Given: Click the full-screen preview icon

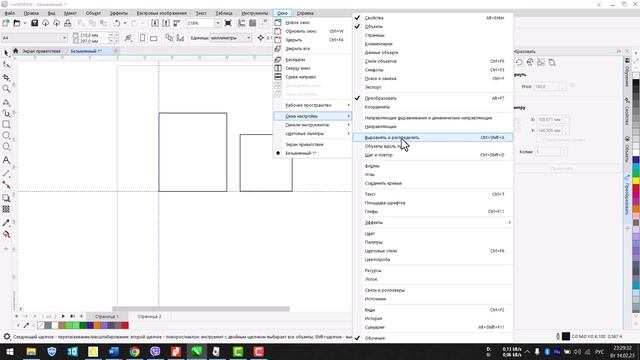Looking at the screenshot, I should click(x=228, y=23).
